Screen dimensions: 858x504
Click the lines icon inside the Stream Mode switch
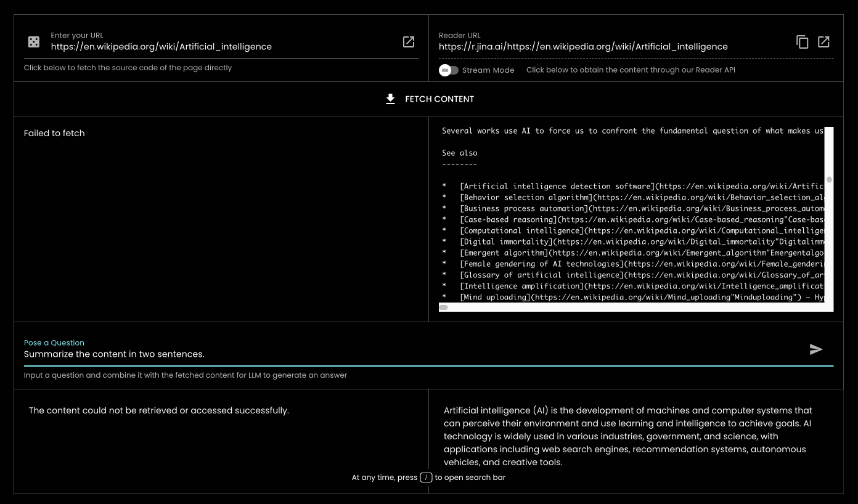click(x=445, y=70)
